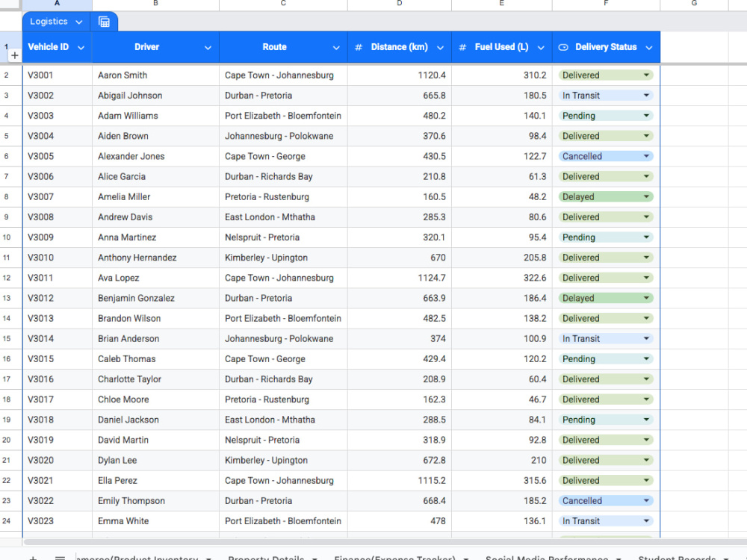Select cell with driver Anthony Hernandez

[x=156, y=258]
